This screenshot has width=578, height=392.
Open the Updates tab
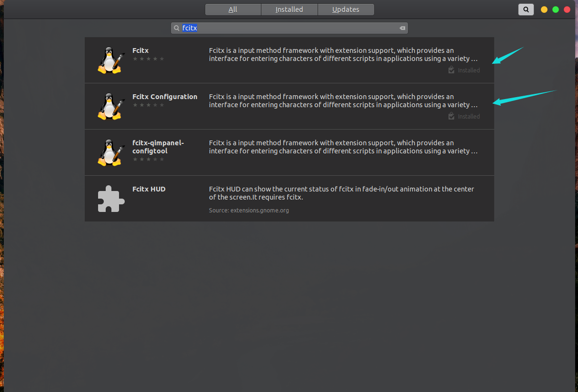tap(346, 10)
